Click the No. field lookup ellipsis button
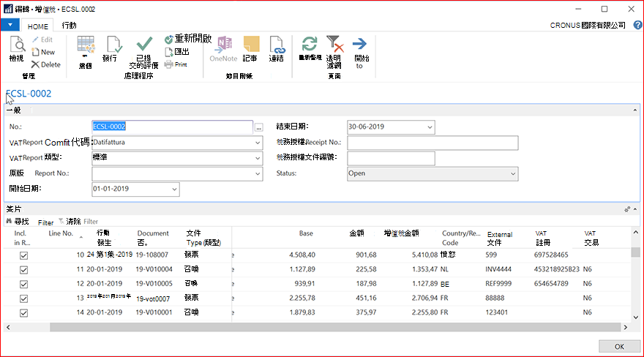 (x=258, y=127)
